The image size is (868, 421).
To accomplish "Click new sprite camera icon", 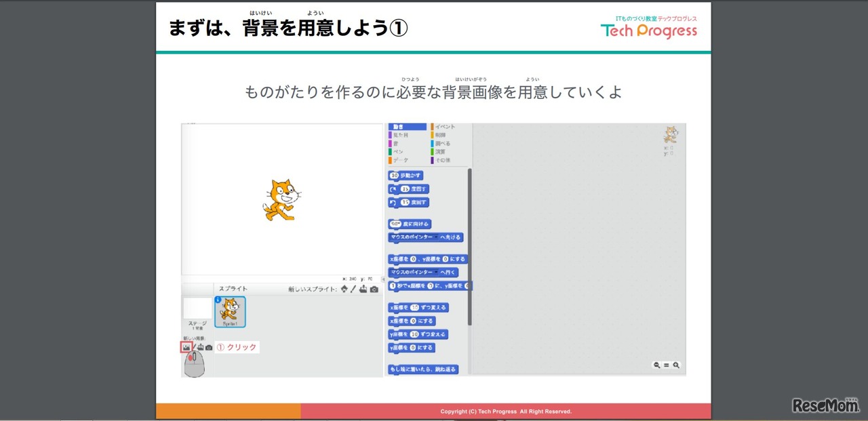I will click(374, 289).
